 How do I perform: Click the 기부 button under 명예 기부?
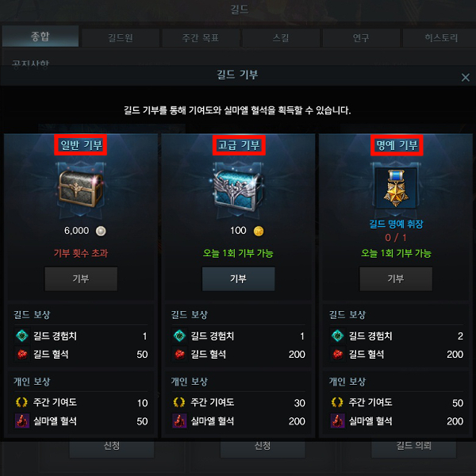coord(396,279)
